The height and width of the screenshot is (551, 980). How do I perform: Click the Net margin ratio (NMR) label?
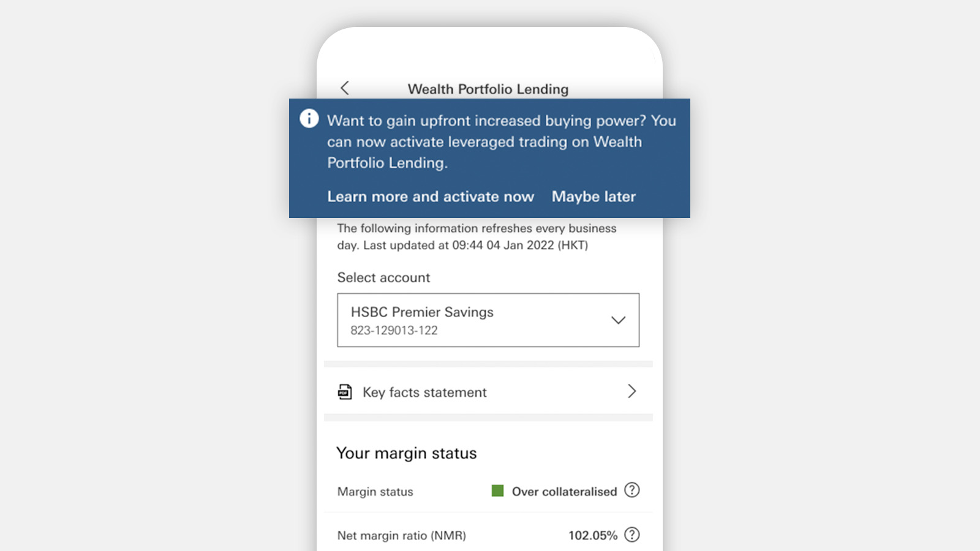(x=401, y=536)
